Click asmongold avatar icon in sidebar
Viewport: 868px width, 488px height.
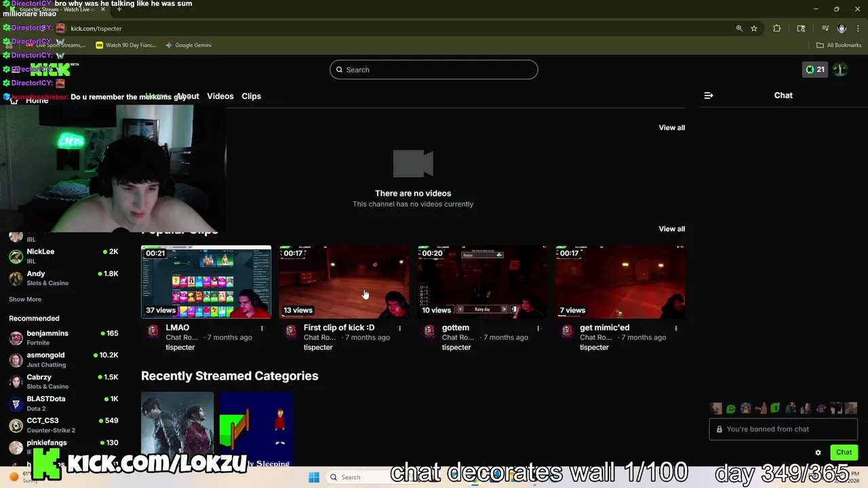click(16, 360)
